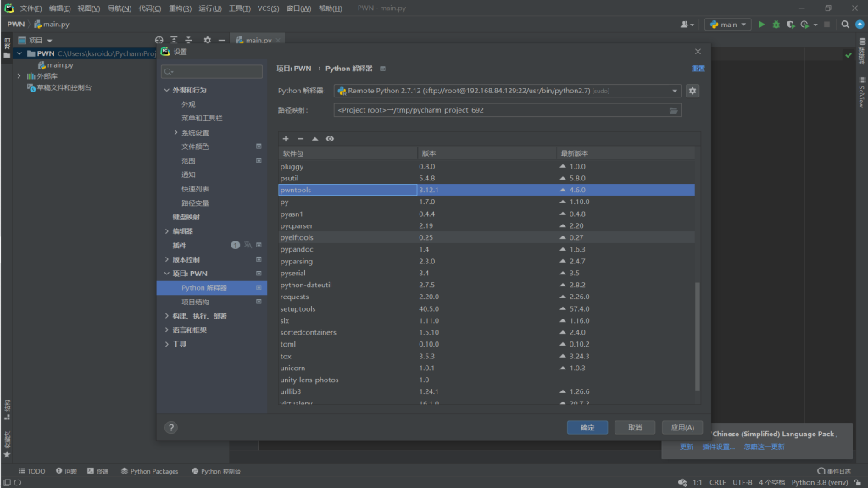This screenshot has width=868, height=488.
Task: Open the Navigate menu
Action: (x=119, y=8)
